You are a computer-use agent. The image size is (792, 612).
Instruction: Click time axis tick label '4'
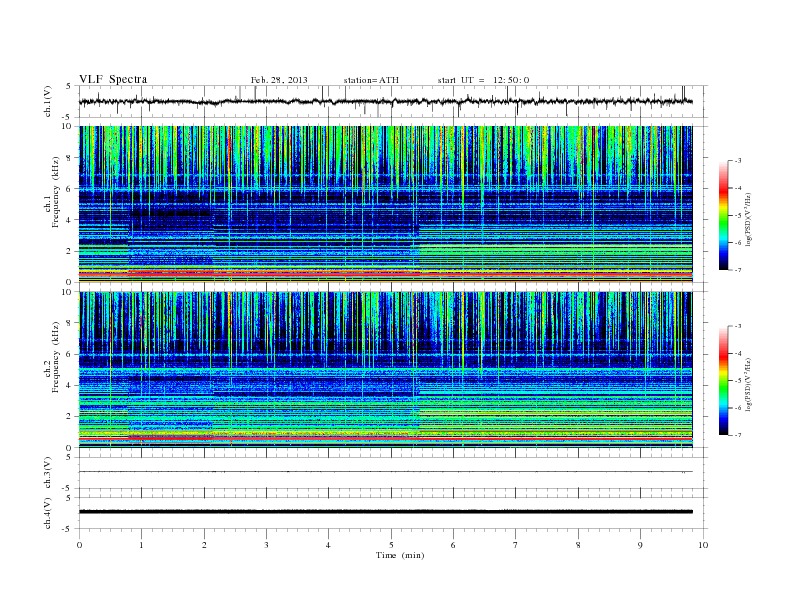tap(328, 545)
